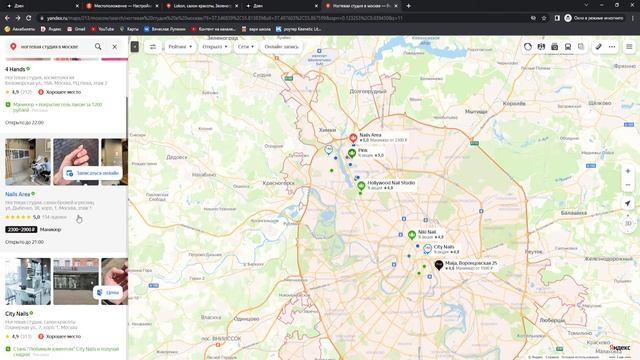Bookmark this page with the star icon
The width and height of the screenshot is (640, 360).
click(544, 18)
